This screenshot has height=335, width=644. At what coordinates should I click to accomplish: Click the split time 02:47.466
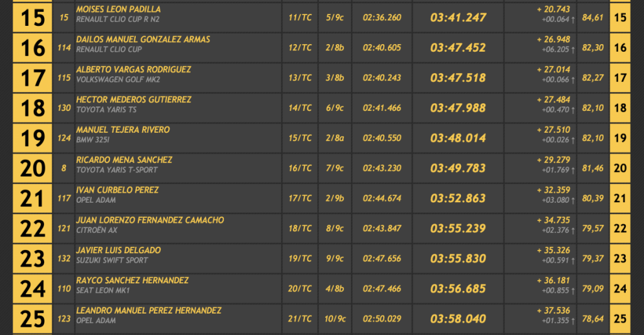point(382,290)
